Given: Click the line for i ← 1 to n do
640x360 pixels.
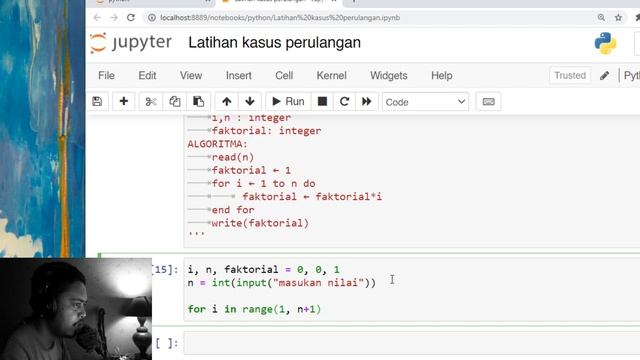Looking at the screenshot, I should coord(263,184).
